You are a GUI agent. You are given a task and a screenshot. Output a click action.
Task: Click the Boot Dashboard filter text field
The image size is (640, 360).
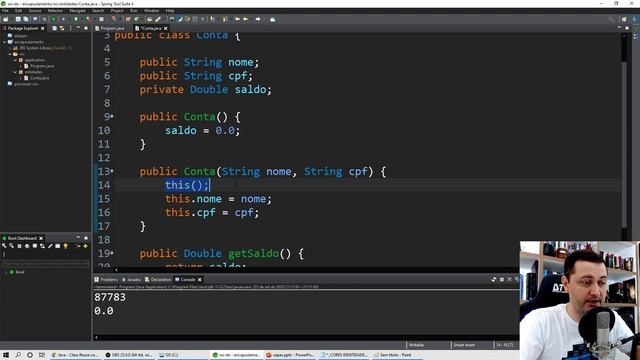point(45,264)
